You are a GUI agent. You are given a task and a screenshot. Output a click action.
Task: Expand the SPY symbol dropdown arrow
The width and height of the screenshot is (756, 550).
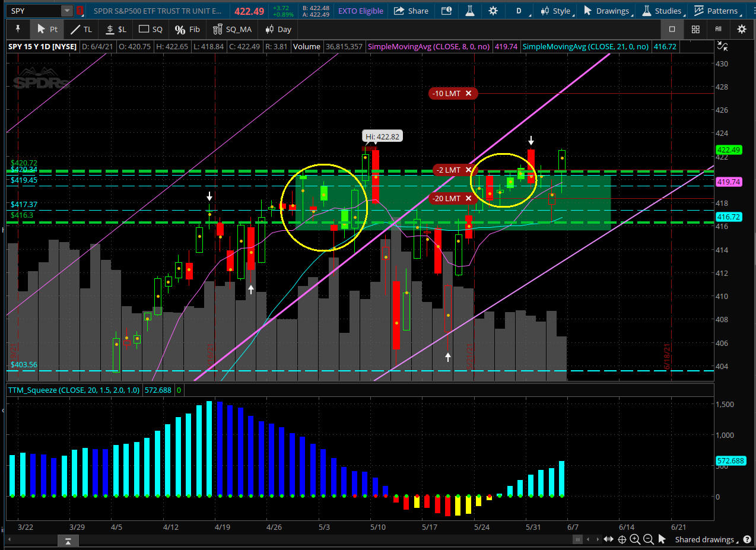67,11
